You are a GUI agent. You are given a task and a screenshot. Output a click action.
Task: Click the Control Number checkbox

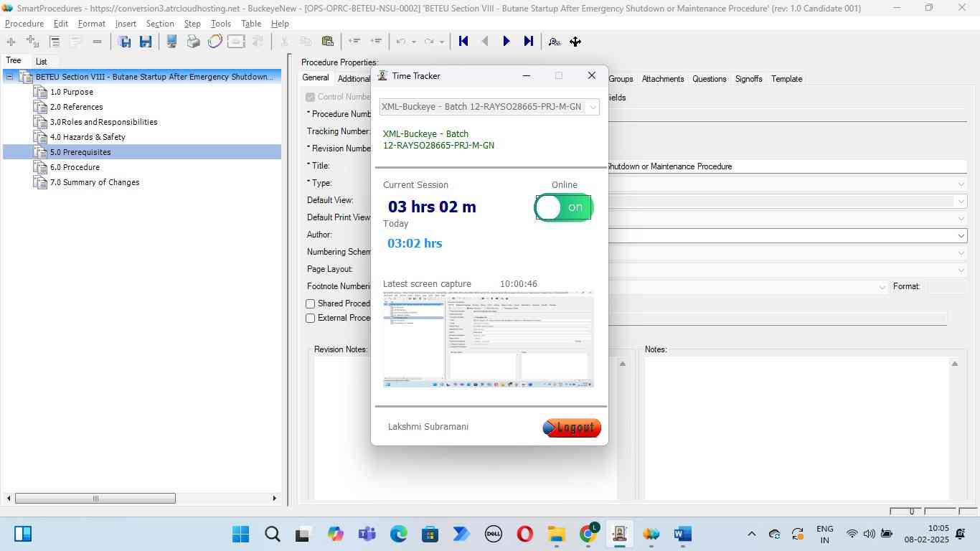pos(311,98)
